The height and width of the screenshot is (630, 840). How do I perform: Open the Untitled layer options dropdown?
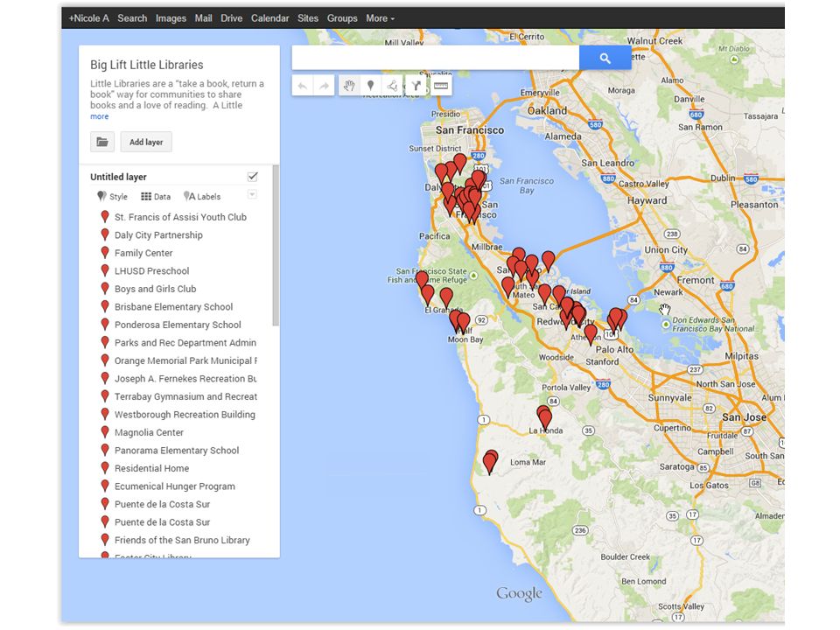point(252,194)
